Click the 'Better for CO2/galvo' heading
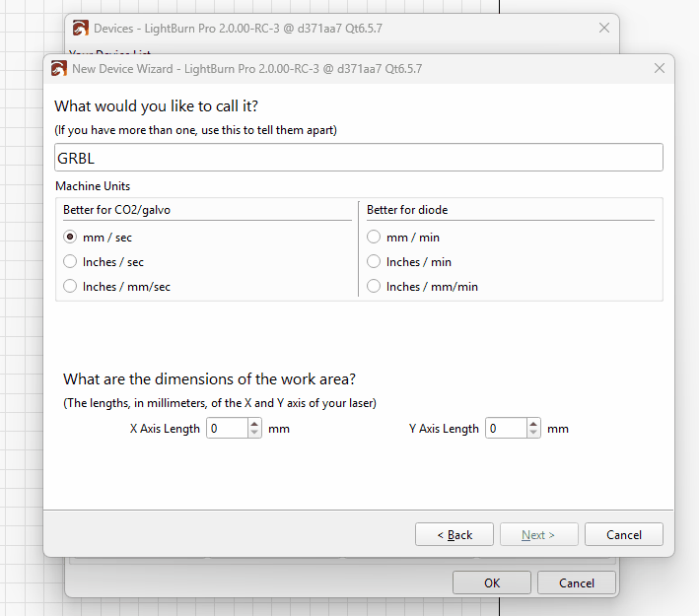699x616 pixels. pos(116,210)
